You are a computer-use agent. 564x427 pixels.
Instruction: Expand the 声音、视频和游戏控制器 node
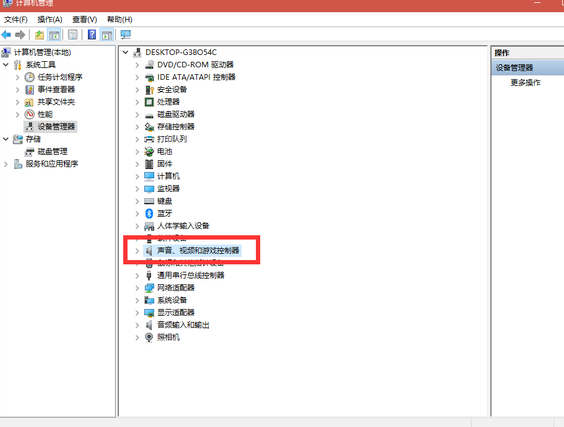click(x=137, y=251)
